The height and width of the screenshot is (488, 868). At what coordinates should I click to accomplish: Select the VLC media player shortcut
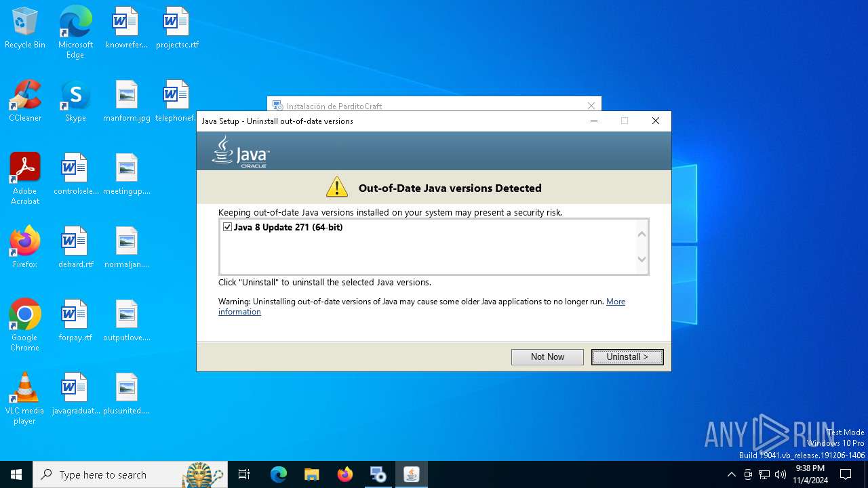coord(25,398)
